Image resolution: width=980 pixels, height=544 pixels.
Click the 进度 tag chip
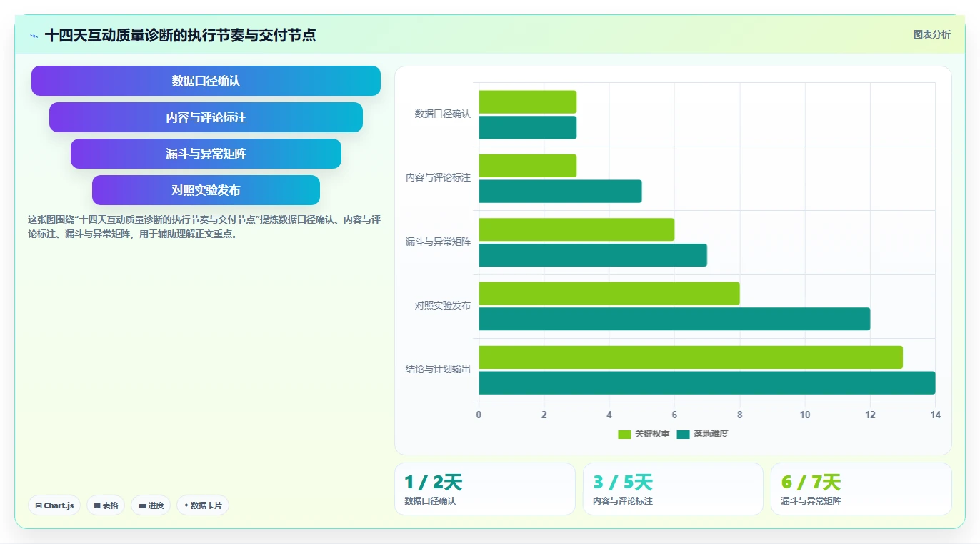151,505
